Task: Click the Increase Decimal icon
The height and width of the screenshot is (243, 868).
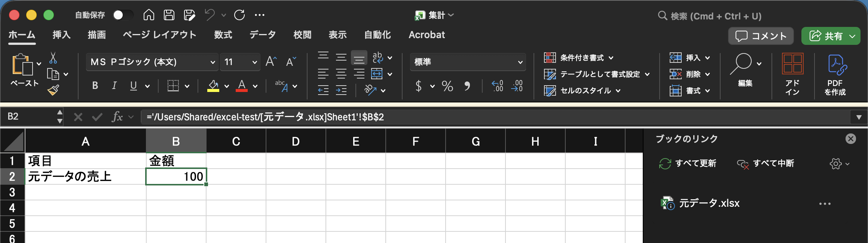Action: 497,86
